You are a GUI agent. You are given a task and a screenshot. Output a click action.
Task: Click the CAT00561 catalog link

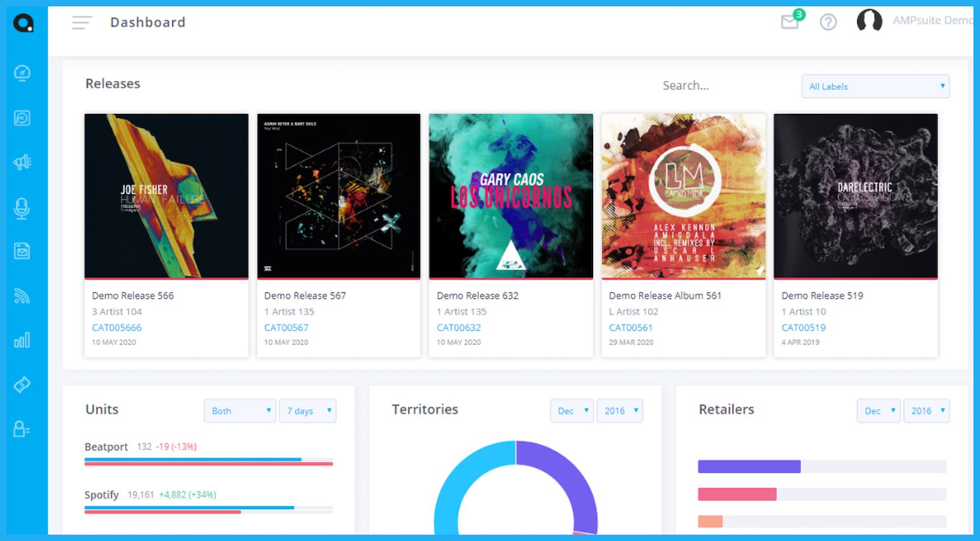tap(631, 328)
